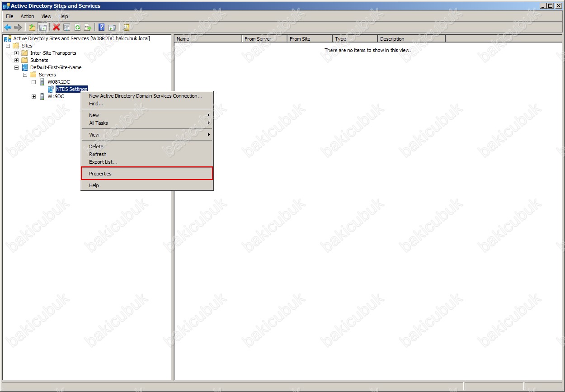Toggle the Show/Hide Action Pane icon

[112, 28]
